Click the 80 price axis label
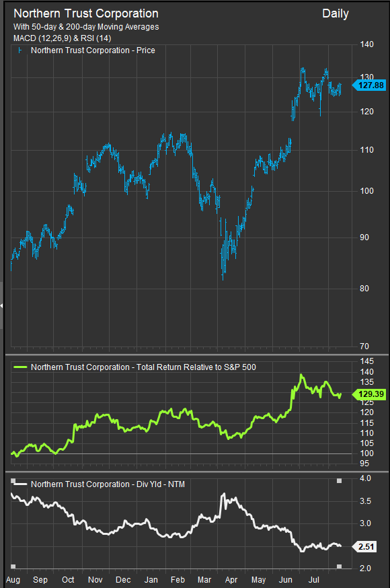The height and width of the screenshot is (588, 390). pos(364,289)
